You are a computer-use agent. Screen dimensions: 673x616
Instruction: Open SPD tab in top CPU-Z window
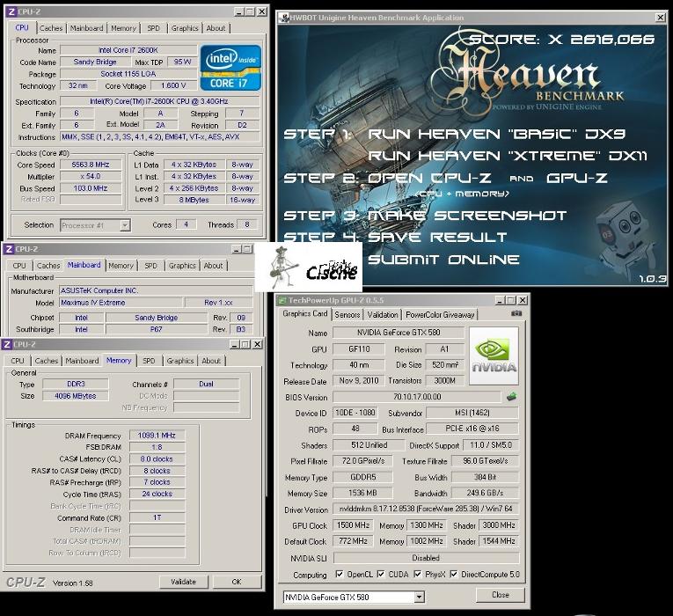tap(153, 28)
